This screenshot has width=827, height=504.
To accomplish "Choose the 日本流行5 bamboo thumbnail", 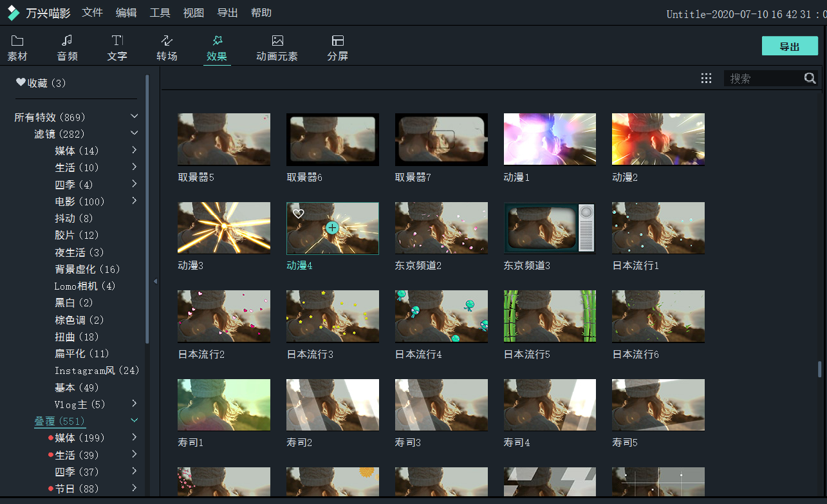I will point(550,317).
